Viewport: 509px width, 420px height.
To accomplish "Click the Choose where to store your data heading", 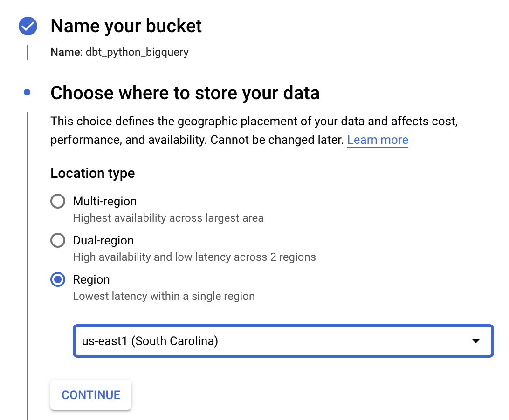I will click(x=185, y=93).
